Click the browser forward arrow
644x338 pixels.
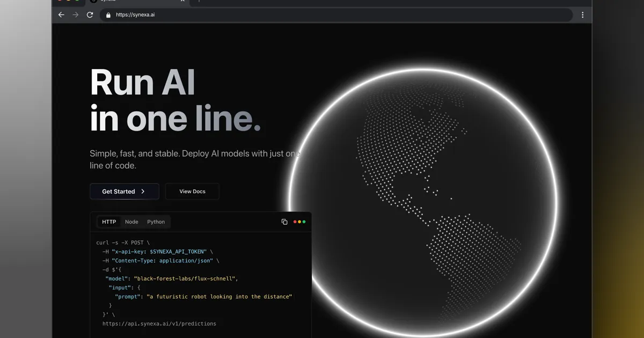[75, 14]
